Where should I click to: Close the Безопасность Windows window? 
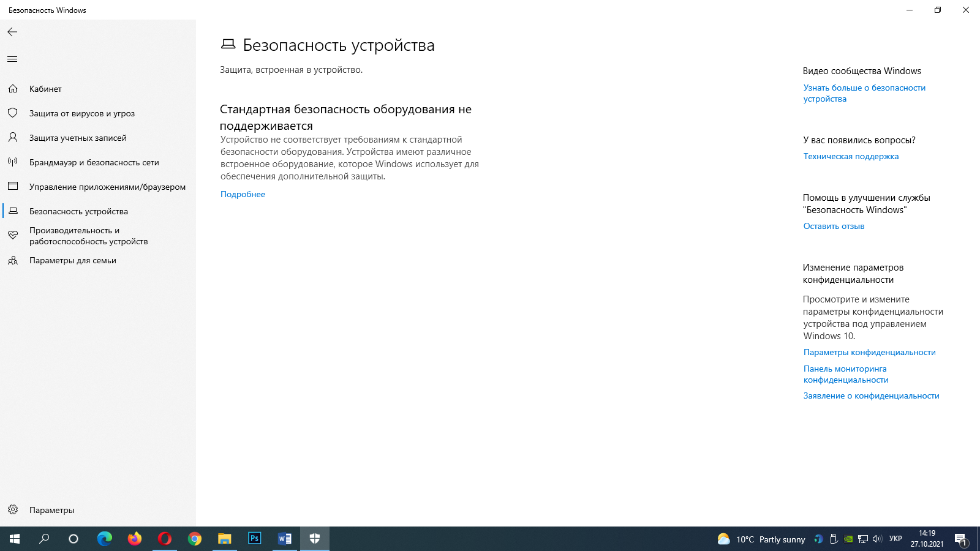[966, 10]
